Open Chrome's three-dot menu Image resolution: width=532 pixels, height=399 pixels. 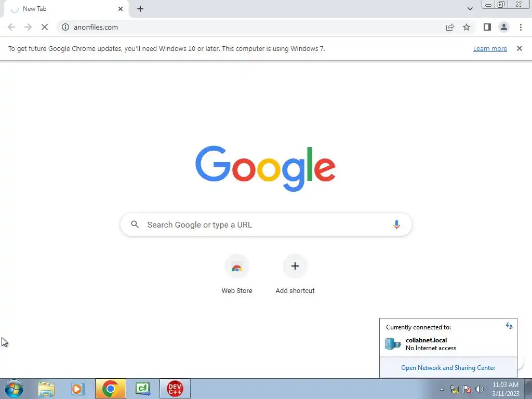tap(521, 27)
